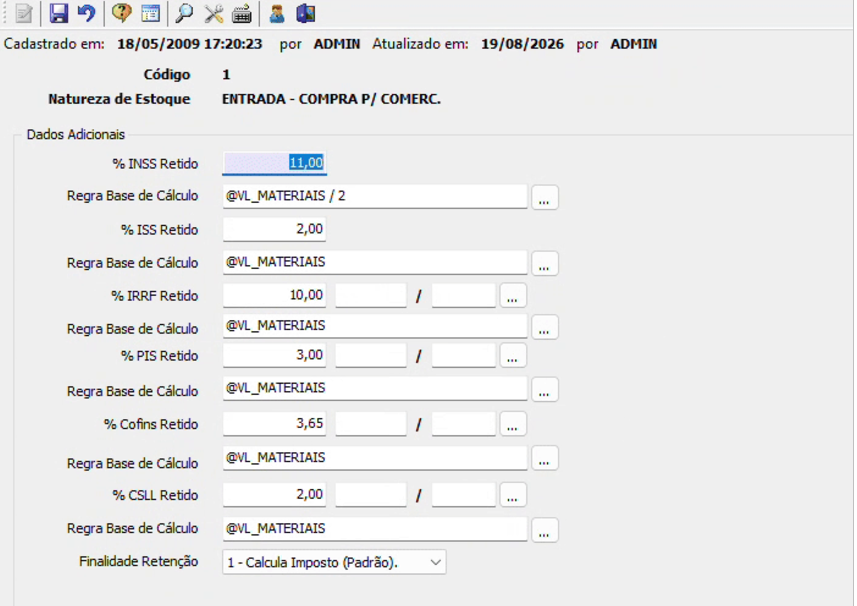Image resolution: width=857 pixels, height=606 pixels.
Task: Open ellipsis button on % IRRF Retido row
Action: tap(512, 296)
